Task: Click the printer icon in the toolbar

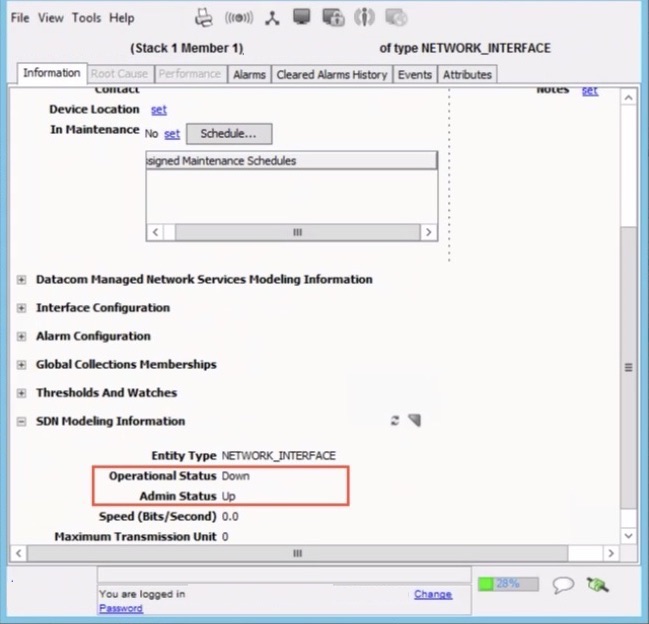Action: (204, 18)
